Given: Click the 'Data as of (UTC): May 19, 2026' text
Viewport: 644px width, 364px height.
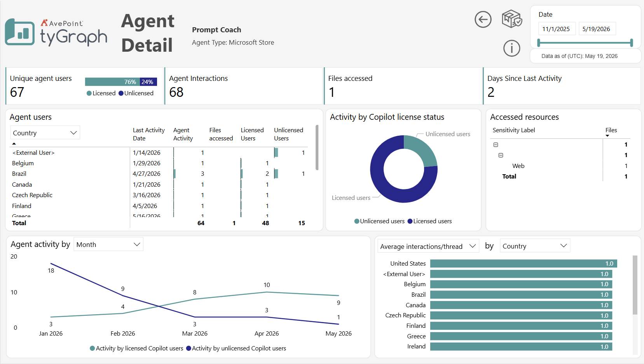Looking at the screenshot, I should click(x=579, y=56).
